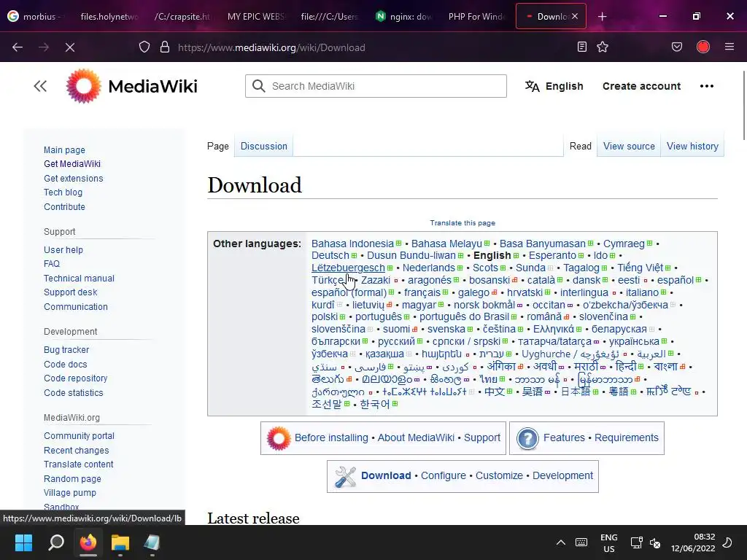Open the Firefox hamburger application menu

(729, 47)
